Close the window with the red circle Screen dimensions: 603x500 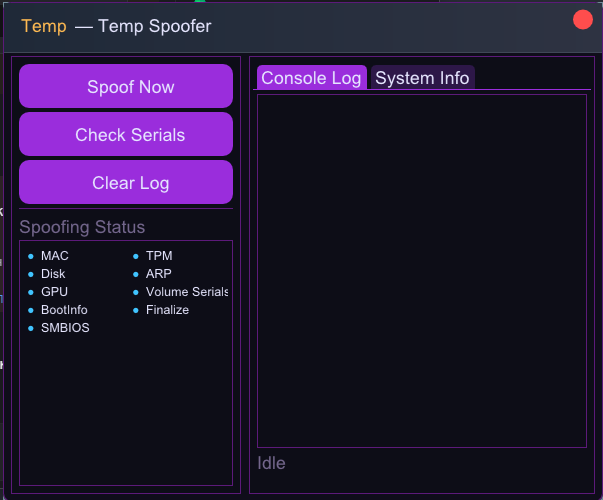[582, 20]
